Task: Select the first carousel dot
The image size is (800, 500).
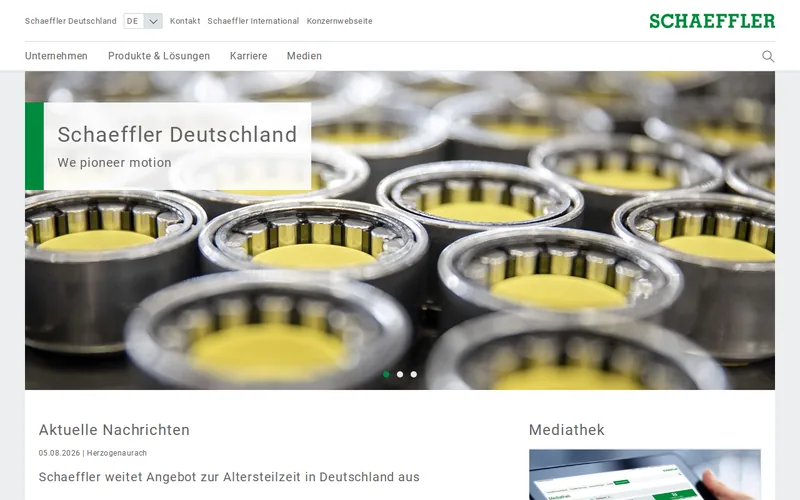Action: (386, 374)
